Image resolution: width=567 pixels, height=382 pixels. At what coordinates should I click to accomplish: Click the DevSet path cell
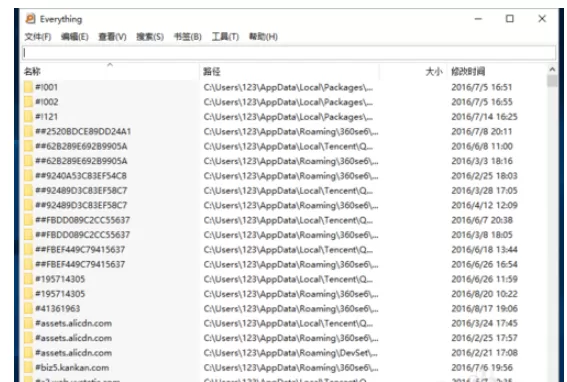click(291, 353)
